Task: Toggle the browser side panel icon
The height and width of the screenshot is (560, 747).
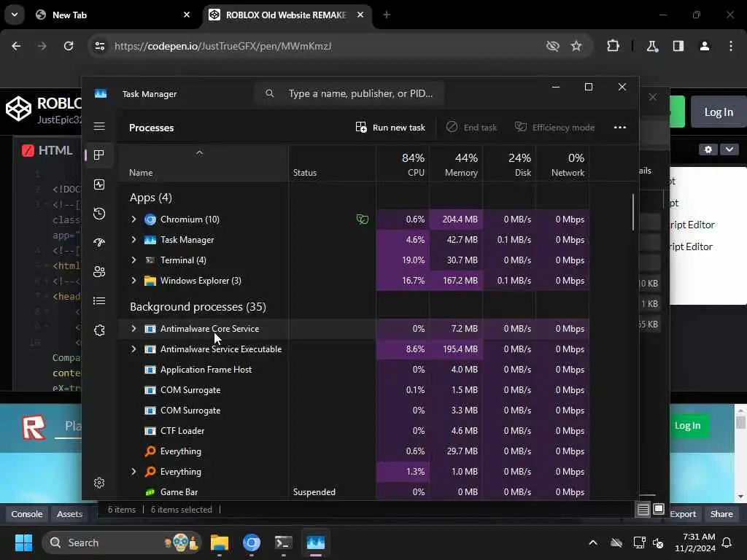Action: click(678, 46)
